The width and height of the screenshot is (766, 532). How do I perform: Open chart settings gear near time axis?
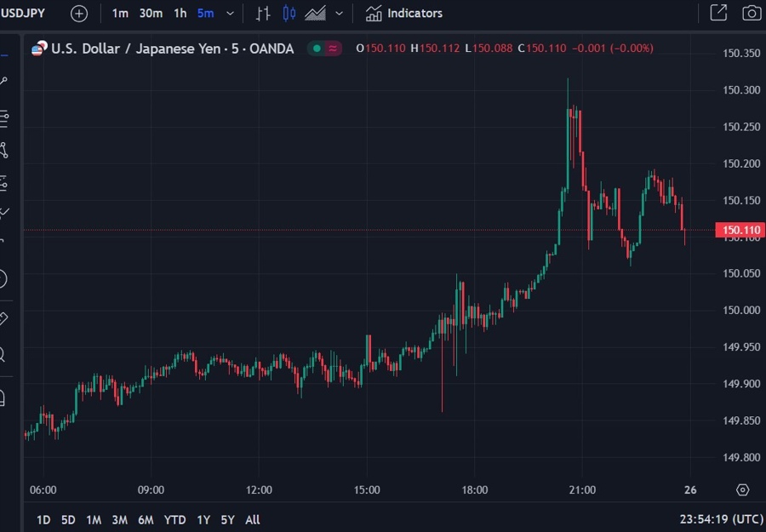pos(742,490)
